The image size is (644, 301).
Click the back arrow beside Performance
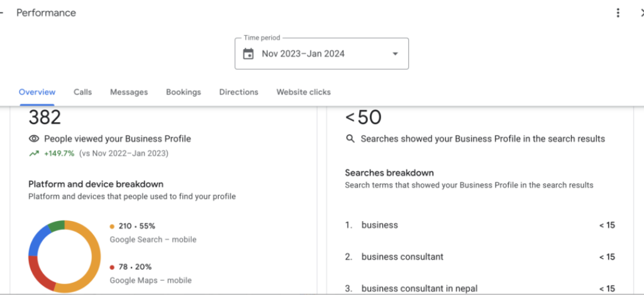(2, 13)
